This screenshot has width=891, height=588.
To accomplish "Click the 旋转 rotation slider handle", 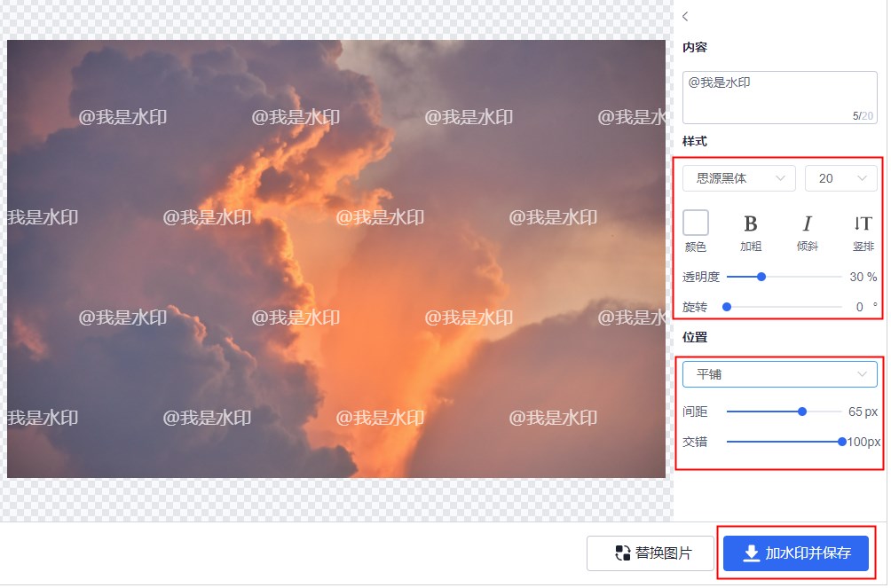I will [728, 306].
